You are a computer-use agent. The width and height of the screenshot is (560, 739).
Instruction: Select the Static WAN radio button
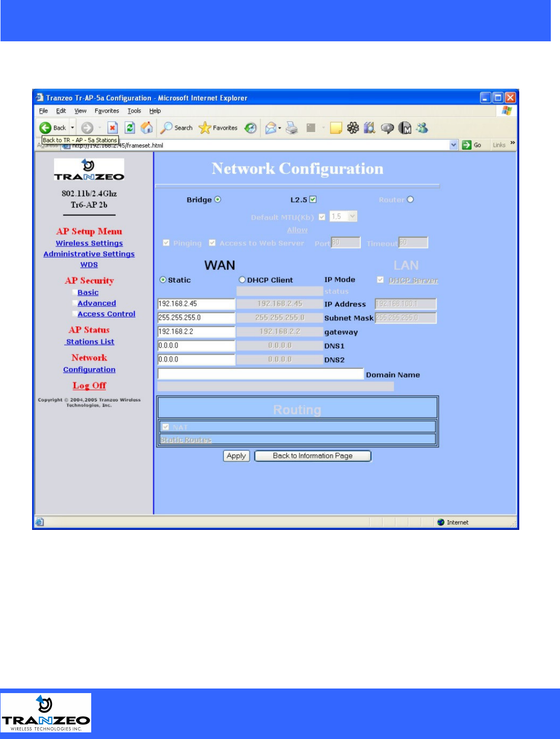[x=163, y=279]
